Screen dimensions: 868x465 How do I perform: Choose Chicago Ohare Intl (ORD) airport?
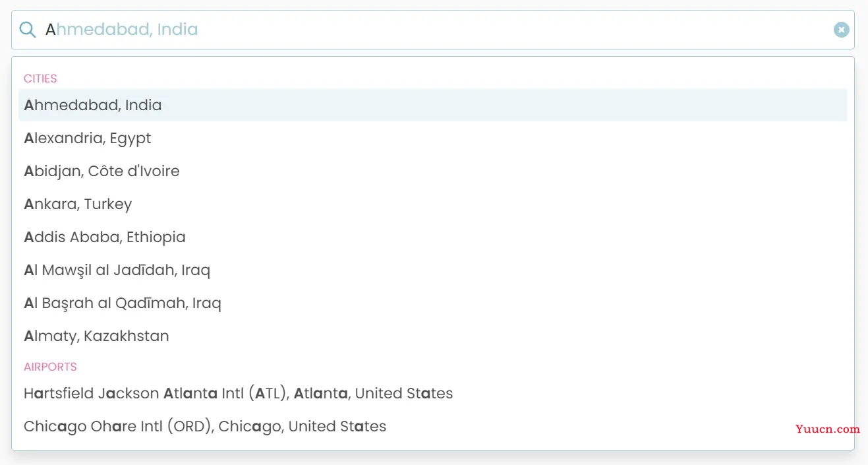click(x=433, y=426)
